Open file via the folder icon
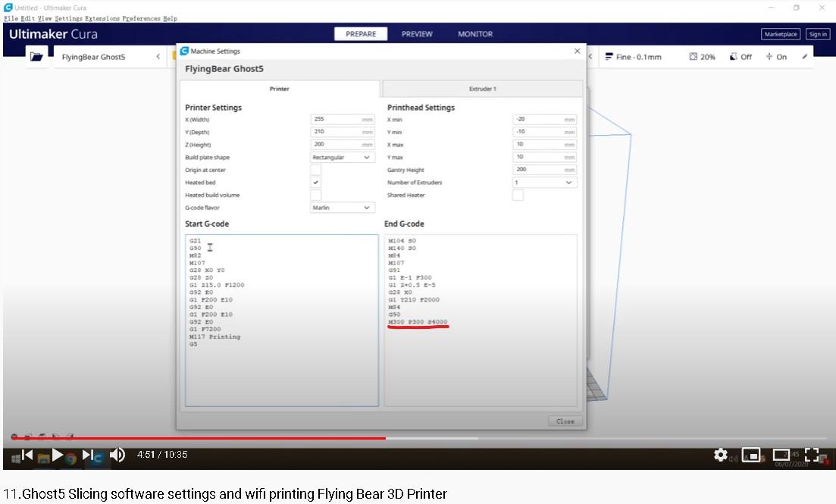The width and height of the screenshot is (836, 504). 36,57
